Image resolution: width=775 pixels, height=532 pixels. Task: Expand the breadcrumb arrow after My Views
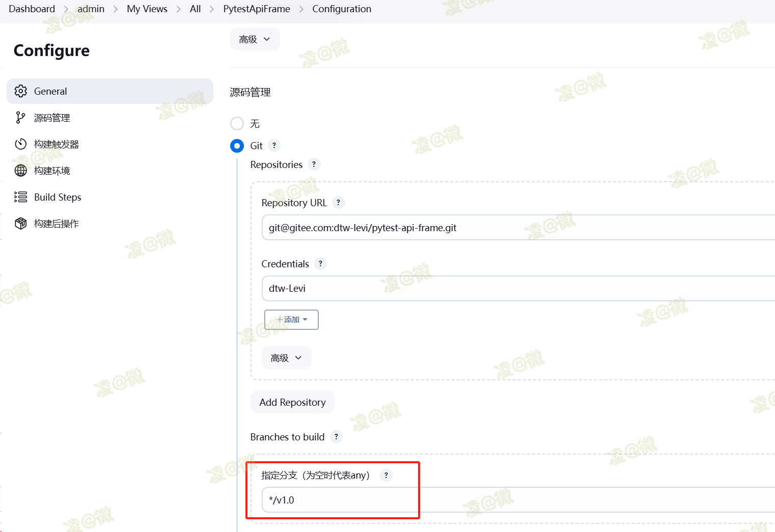[179, 9]
